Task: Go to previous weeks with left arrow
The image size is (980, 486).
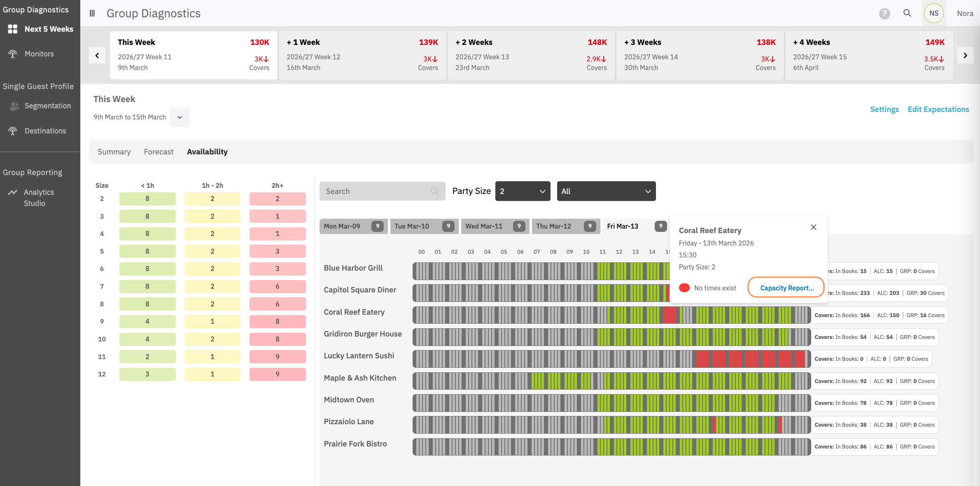Action: (97, 55)
